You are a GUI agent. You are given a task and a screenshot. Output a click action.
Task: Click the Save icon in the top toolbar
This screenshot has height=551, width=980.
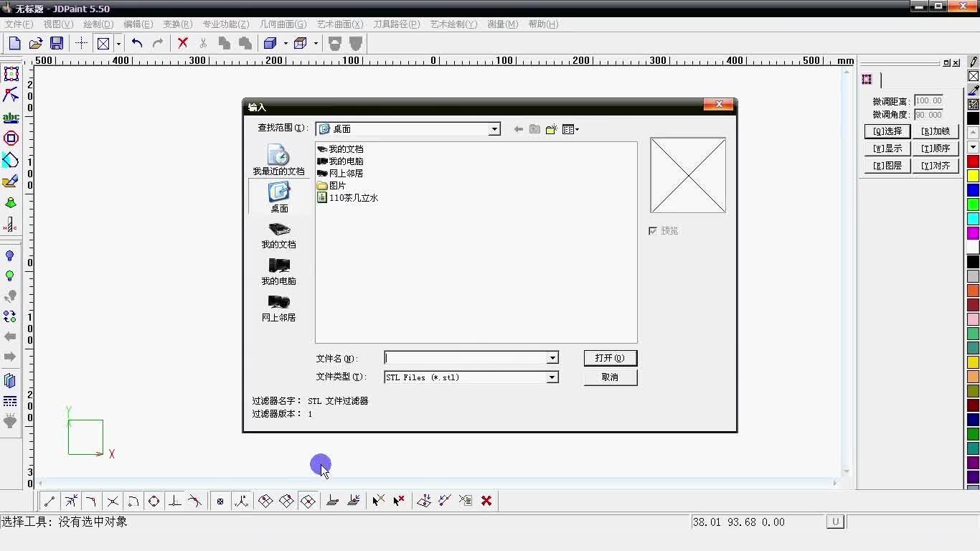57,43
